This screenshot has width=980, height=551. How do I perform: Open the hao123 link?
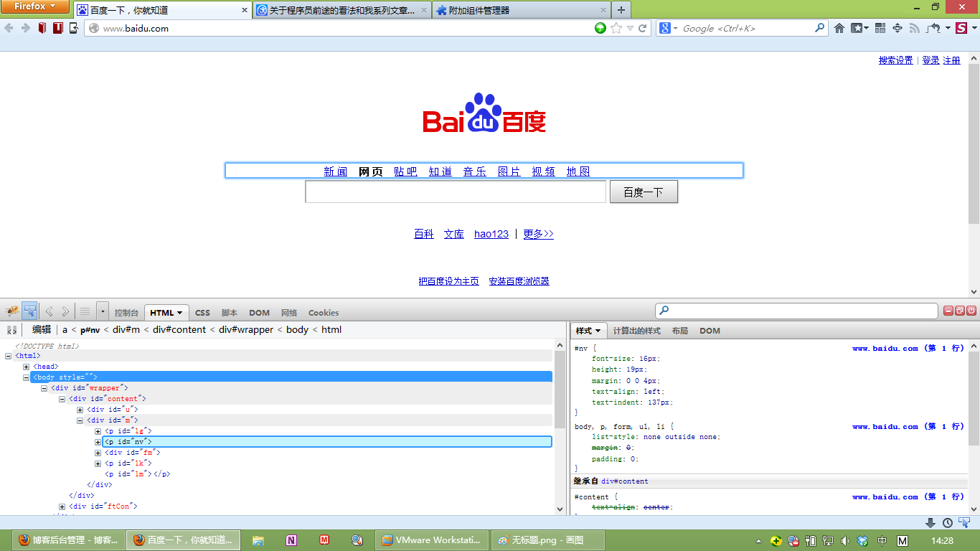(x=491, y=234)
